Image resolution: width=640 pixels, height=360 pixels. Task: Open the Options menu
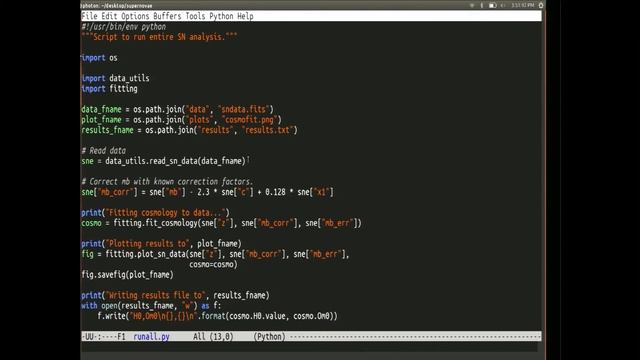135,16
